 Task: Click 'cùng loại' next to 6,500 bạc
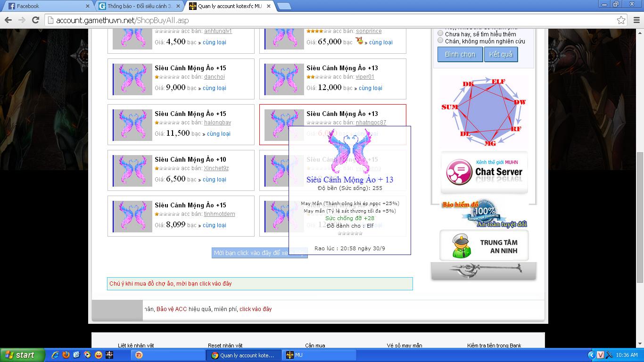coord(215,180)
